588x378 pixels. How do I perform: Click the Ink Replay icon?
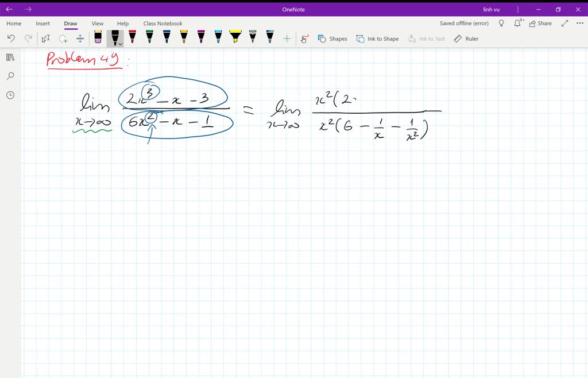[x=304, y=38]
